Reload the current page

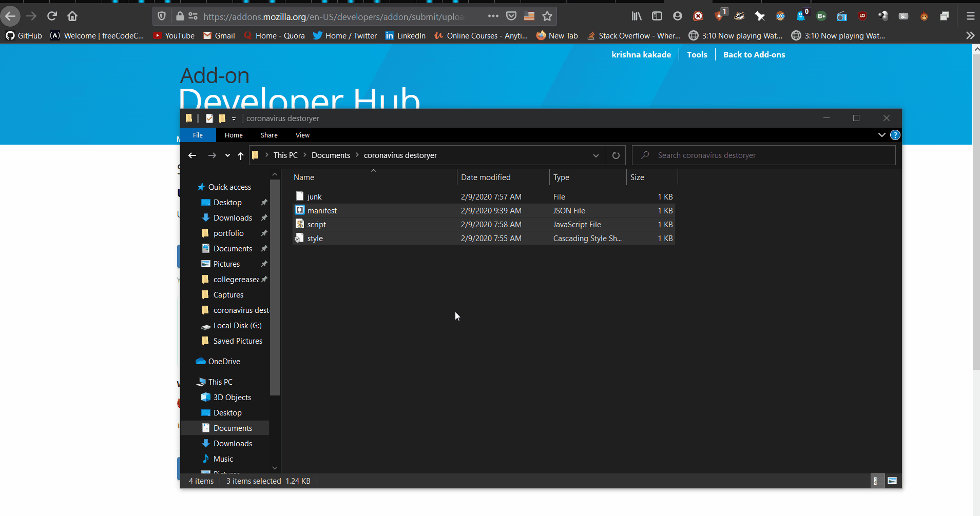52,16
